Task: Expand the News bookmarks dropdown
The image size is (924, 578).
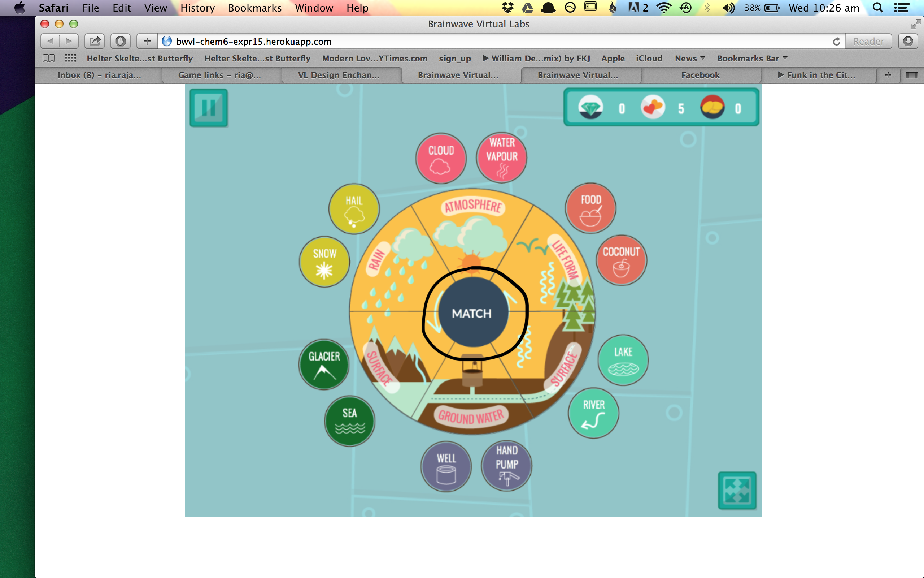Action: (689, 59)
